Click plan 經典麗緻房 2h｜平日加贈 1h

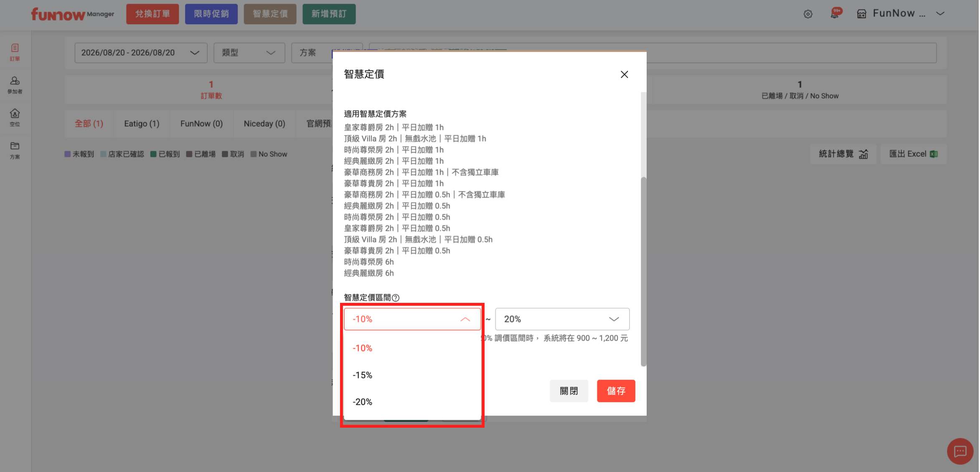tap(394, 161)
